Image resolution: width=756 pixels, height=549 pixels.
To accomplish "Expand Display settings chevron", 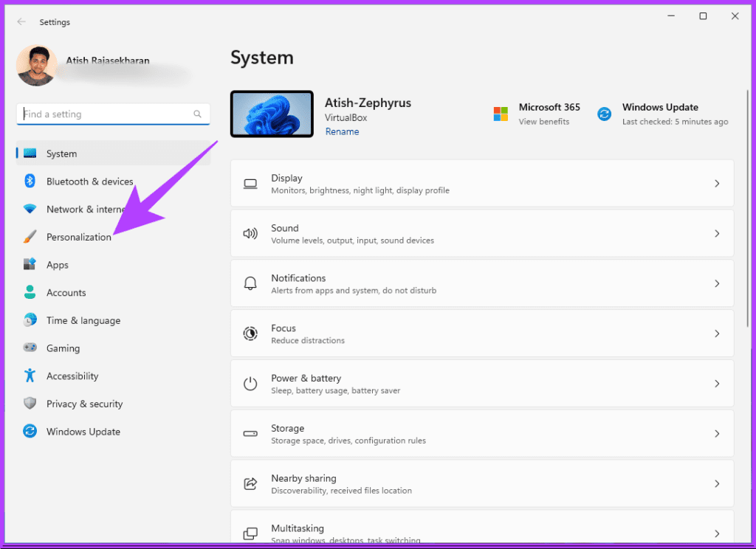I will click(x=717, y=184).
